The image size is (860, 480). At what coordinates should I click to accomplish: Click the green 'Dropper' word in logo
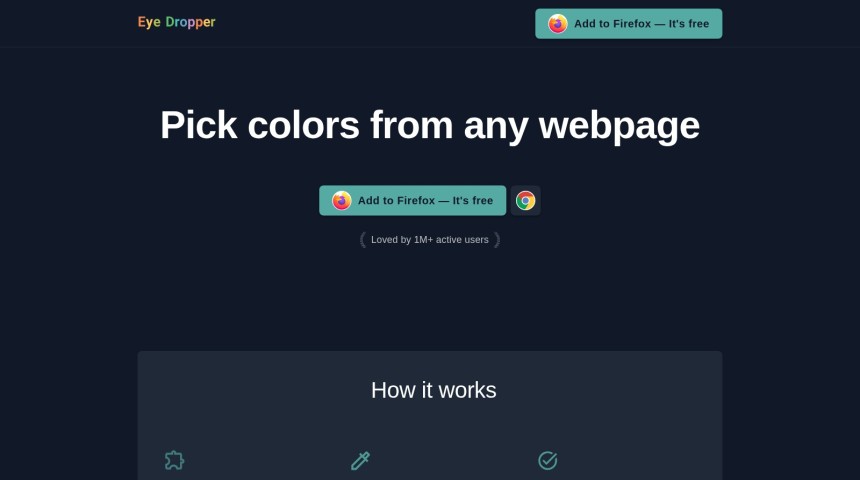coord(190,22)
